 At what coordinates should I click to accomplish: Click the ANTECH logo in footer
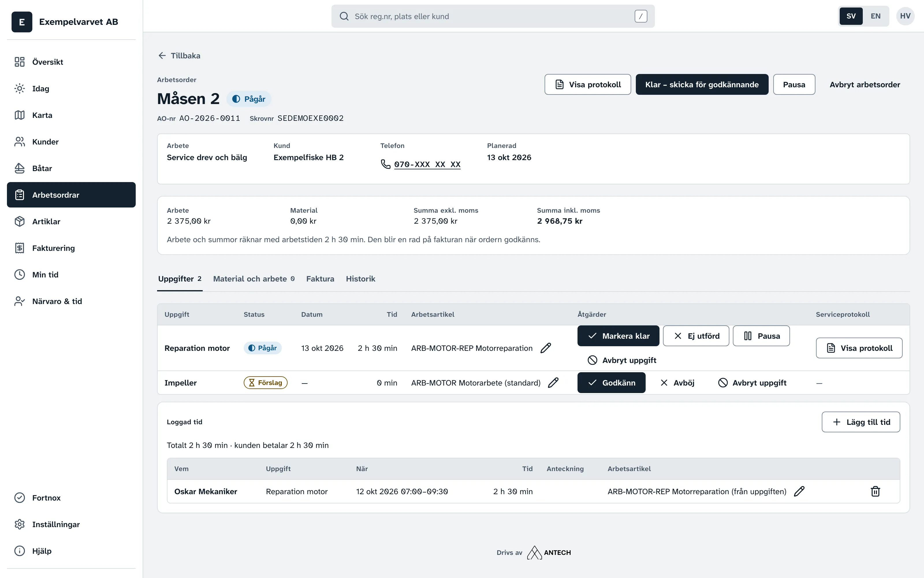coord(549,552)
